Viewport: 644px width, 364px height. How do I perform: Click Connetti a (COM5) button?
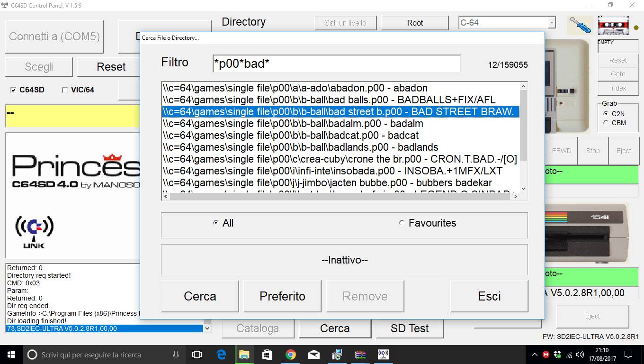coord(54,36)
